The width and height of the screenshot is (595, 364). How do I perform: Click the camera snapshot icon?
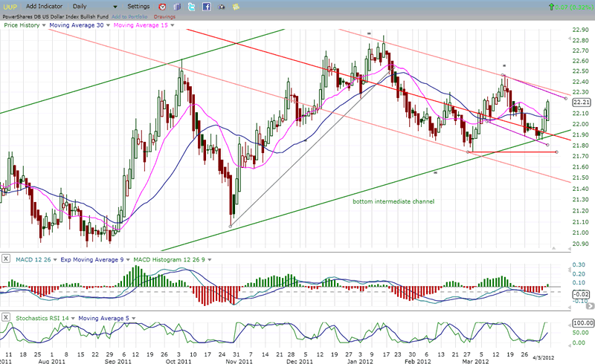[x=221, y=7]
